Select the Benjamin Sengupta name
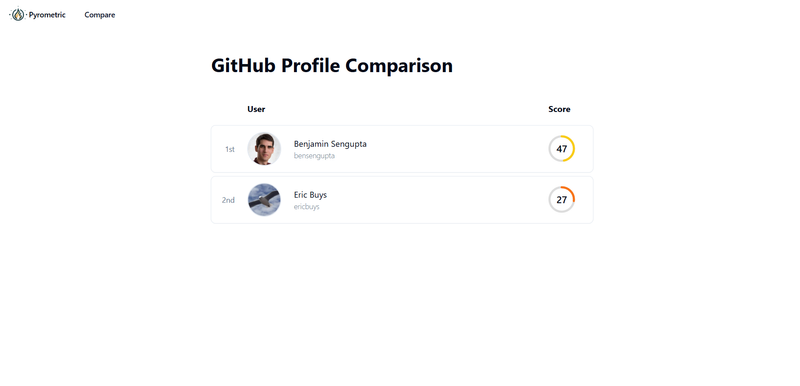Viewport: 800px width, 386px height. point(330,144)
